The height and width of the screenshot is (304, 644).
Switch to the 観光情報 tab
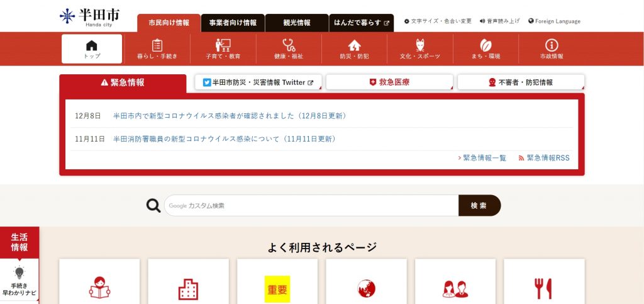pyautogui.click(x=297, y=23)
